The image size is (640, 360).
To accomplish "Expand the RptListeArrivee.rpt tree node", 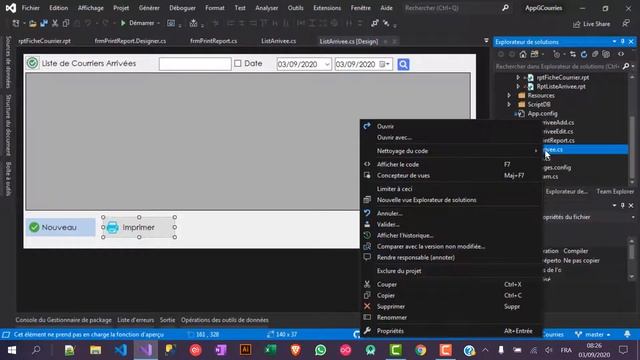I will click(x=518, y=86).
